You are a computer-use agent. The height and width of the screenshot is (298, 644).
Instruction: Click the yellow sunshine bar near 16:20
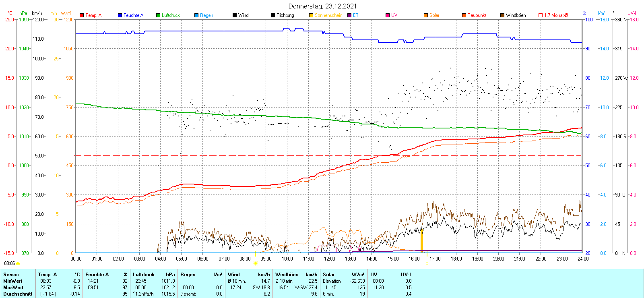[422, 241]
